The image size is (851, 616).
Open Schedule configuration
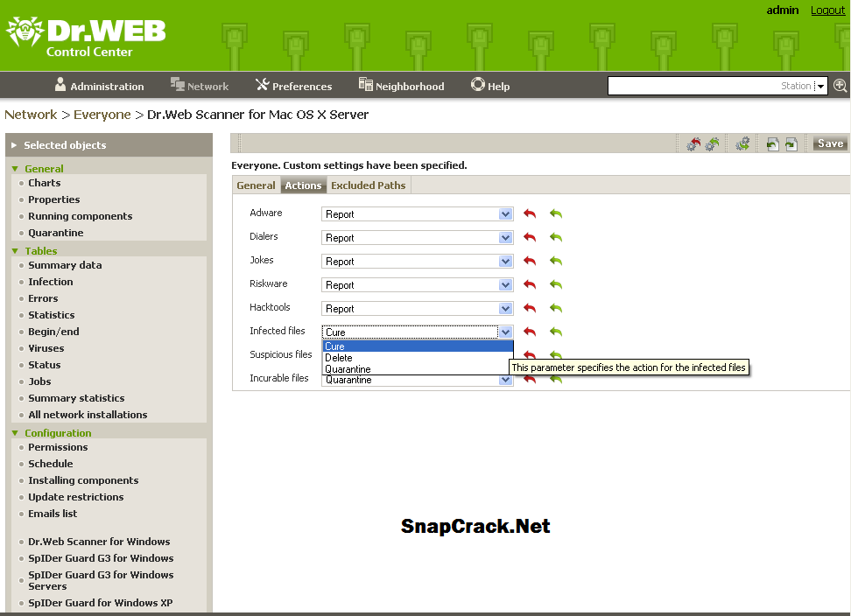point(51,464)
